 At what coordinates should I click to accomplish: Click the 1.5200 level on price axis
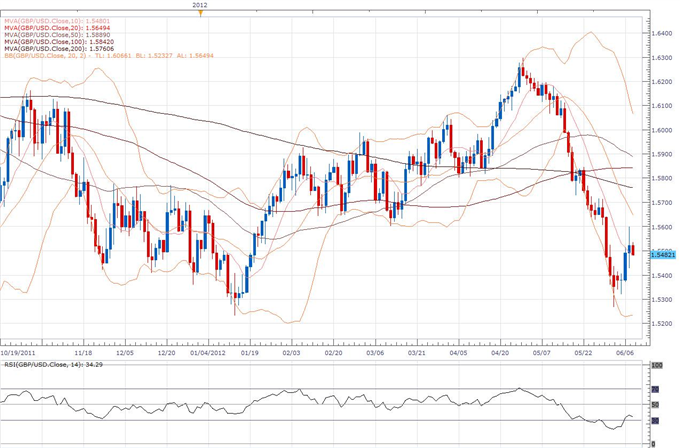tap(661, 323)
